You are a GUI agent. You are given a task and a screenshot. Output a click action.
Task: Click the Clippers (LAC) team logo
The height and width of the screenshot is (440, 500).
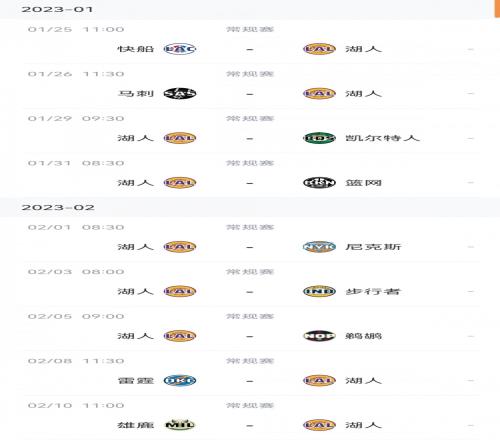pos(180,49)
